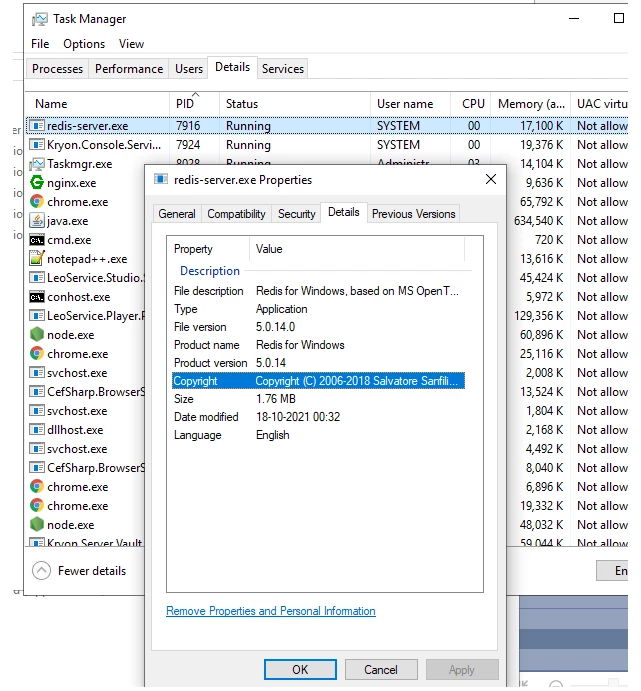Viewport: 641px width, 691px height.
Task: Click the Kryon.Console.Servi... process icon
Action: (37, 145)
